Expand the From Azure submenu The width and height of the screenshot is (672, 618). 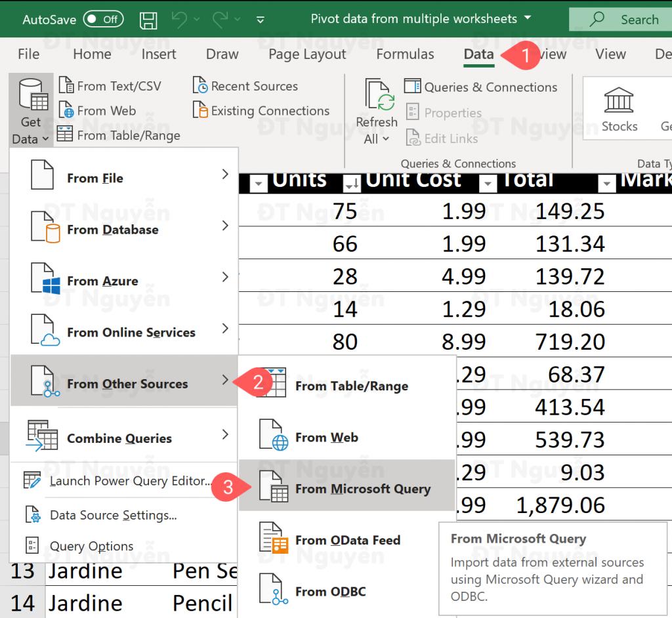(x=103, y=281)
